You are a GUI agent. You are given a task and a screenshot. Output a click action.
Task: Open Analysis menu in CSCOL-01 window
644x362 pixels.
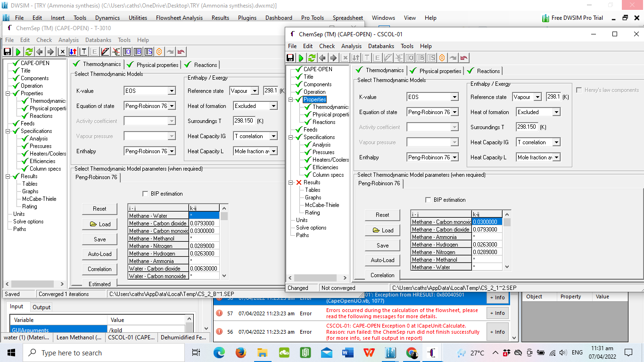click(x=351, y=46)
